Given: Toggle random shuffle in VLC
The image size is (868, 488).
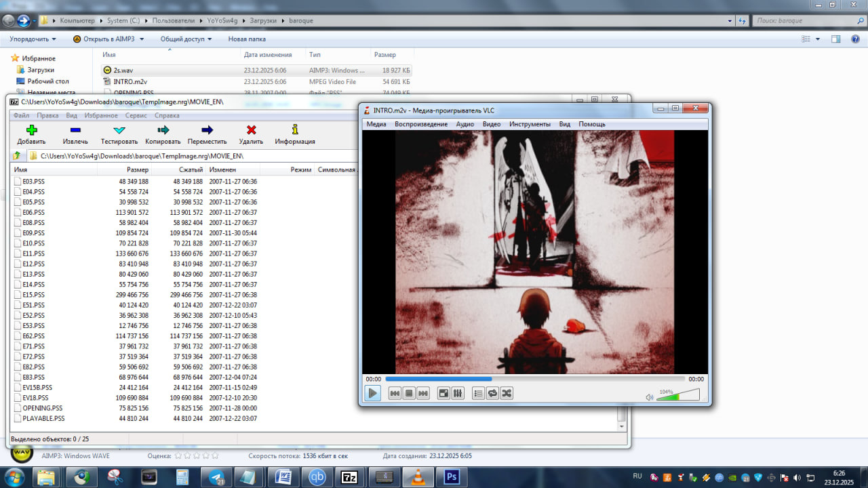Looking at the screenshot, I should pos(507,393).
